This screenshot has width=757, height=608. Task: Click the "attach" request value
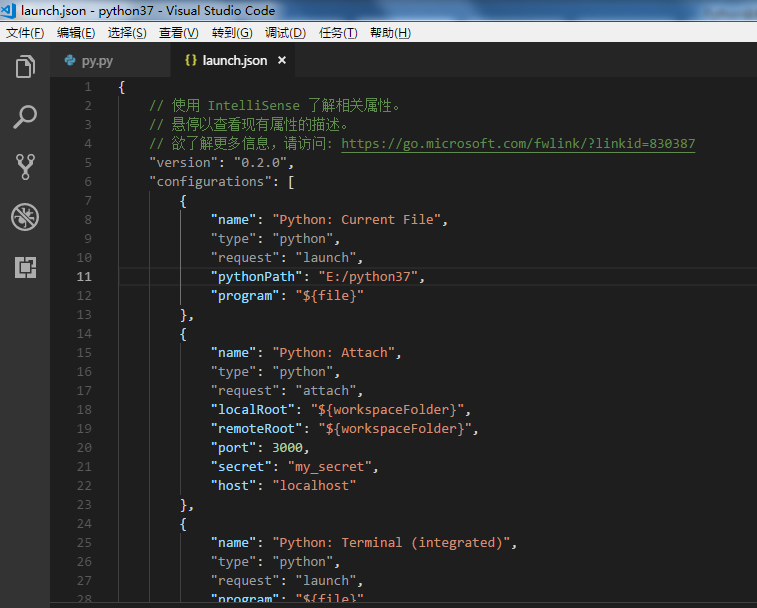tap(326, 391)
